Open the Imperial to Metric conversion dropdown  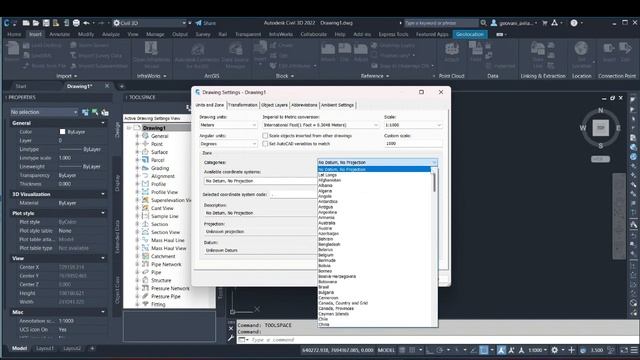[x=321, y=125]
